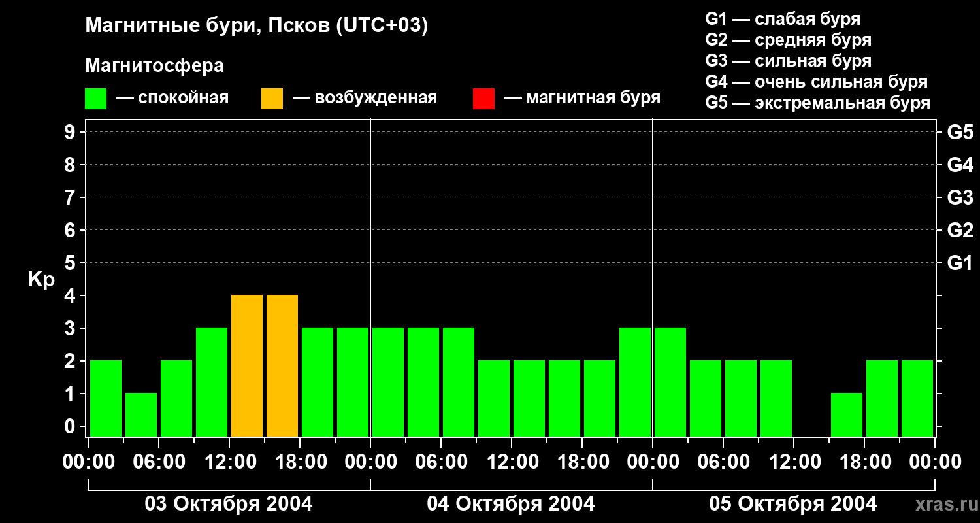Click the "G3 — сильная буря" legend line
Image resolution: width=980 pixels, height=523 pixels.
click(x=788, y=61)
